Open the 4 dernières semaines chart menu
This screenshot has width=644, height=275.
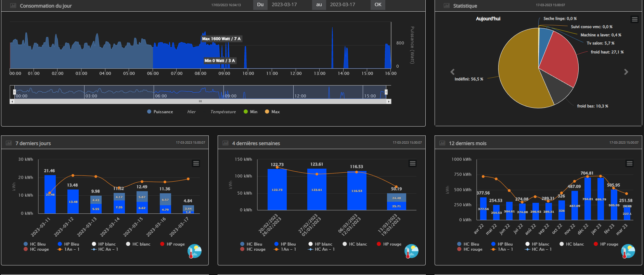click(x=413, y=163)
